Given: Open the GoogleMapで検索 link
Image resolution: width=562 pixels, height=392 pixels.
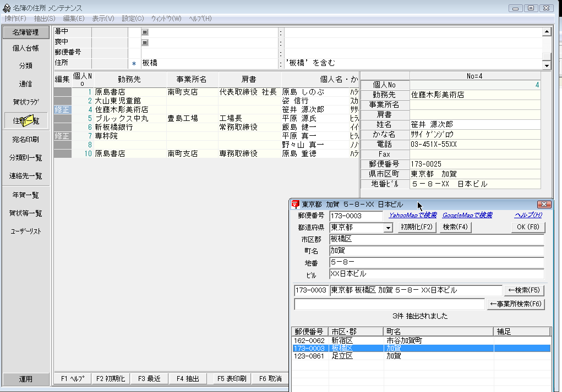Looking at the screenshot, I should [x=467, y=215].
